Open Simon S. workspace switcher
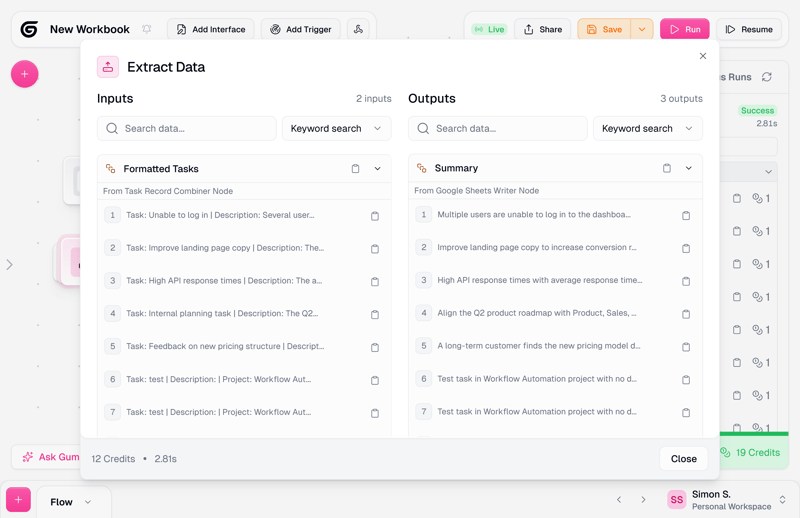The image size is (800, 518). [x=782, y=500]
